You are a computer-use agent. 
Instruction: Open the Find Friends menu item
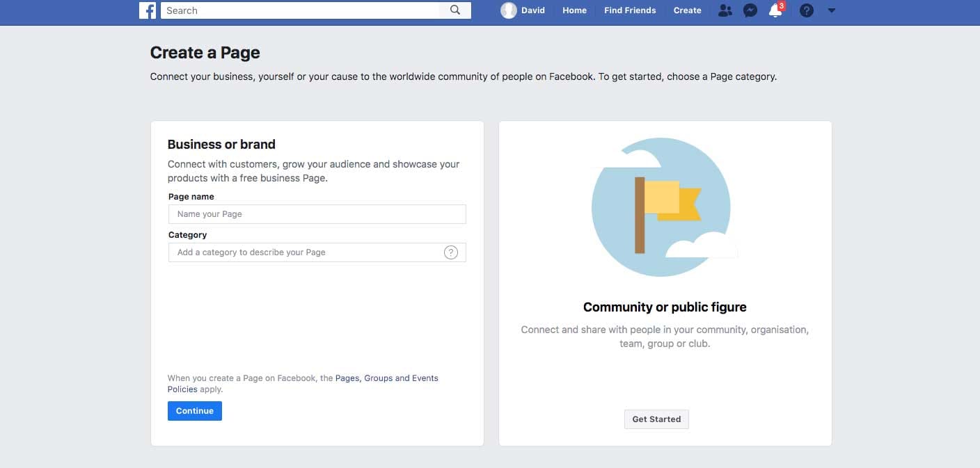[629, 10]
